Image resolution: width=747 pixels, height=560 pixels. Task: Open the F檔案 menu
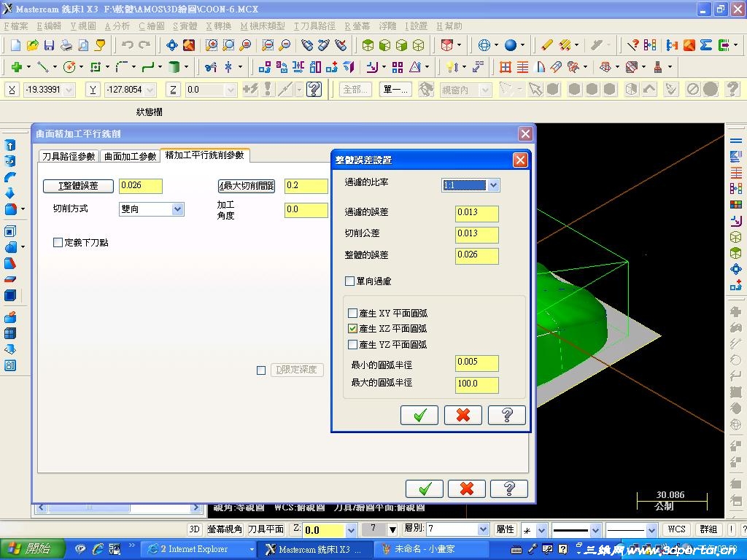click(16, 26)
